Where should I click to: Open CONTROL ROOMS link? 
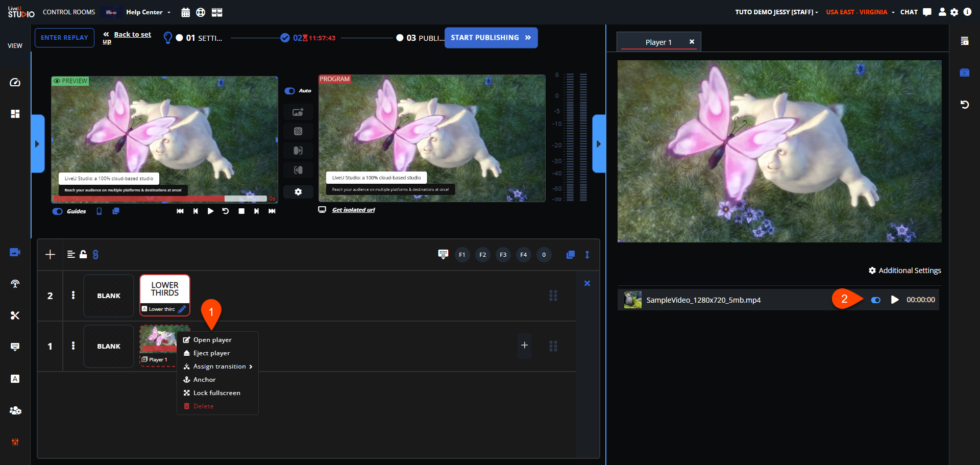[x=69, y=12]
